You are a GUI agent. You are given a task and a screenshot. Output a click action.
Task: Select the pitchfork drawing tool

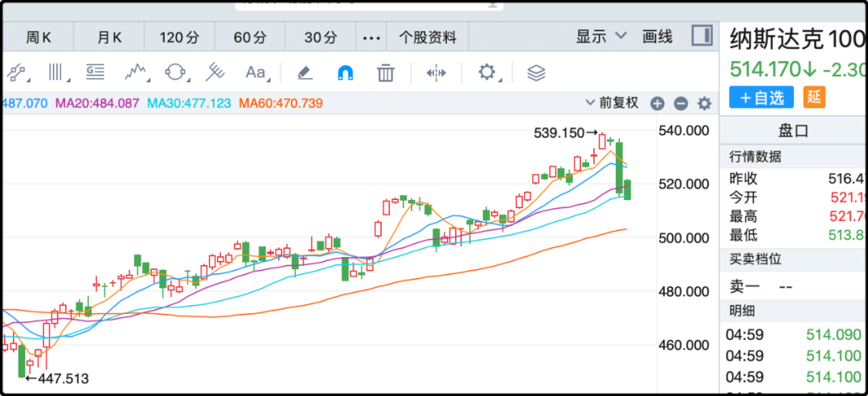click(215, 72)
